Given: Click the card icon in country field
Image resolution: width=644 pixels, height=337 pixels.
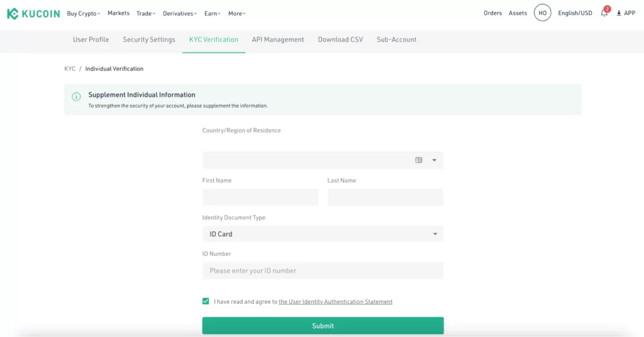Looking at the screenshot, I should coord(418,160).
